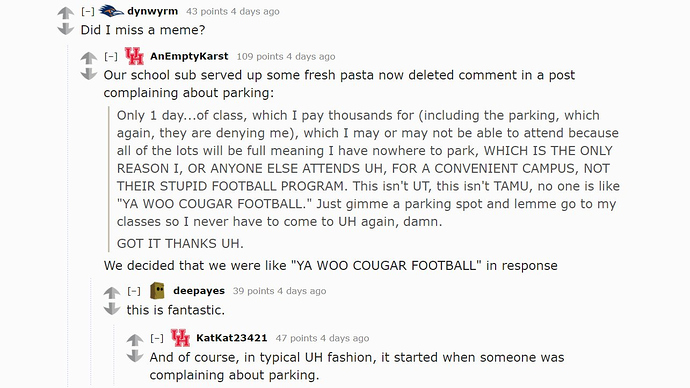Downvote KatKat23421's comment
690x388 pixels.
point(135,356)
